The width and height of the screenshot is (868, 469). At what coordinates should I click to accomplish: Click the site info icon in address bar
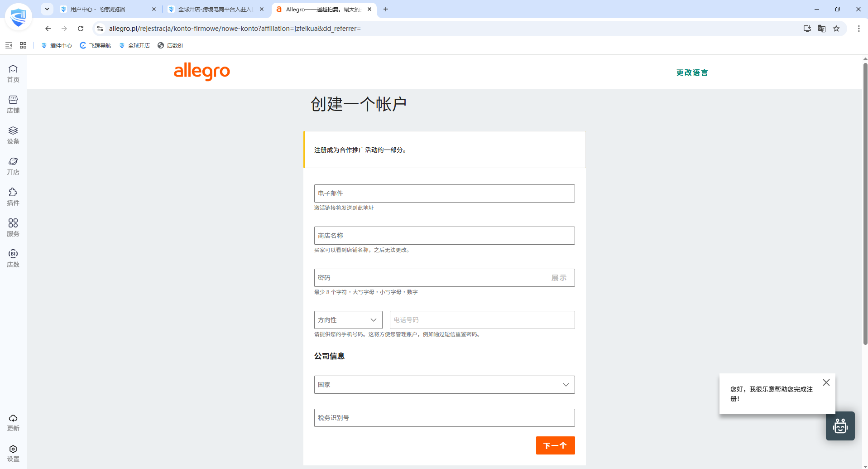click(x=100, y=29)
